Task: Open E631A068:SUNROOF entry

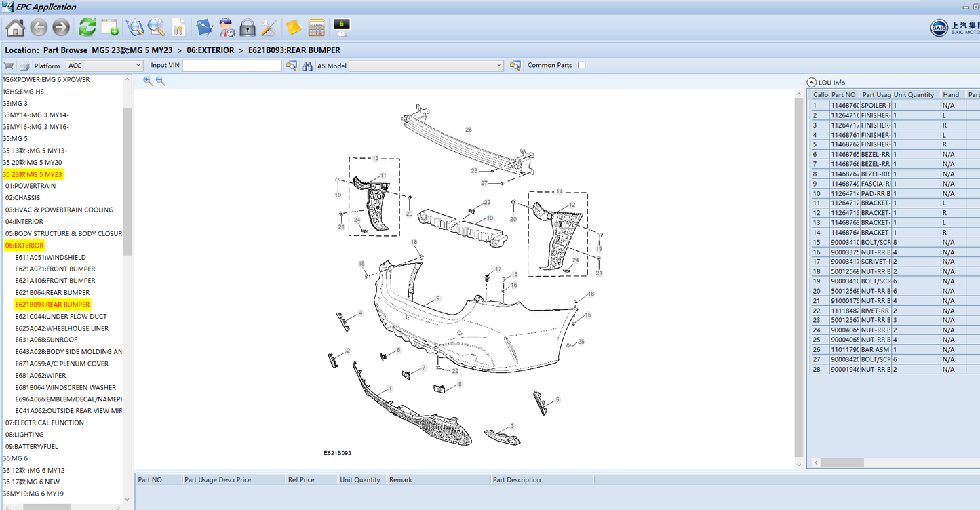Action: (x=46, y=340)
